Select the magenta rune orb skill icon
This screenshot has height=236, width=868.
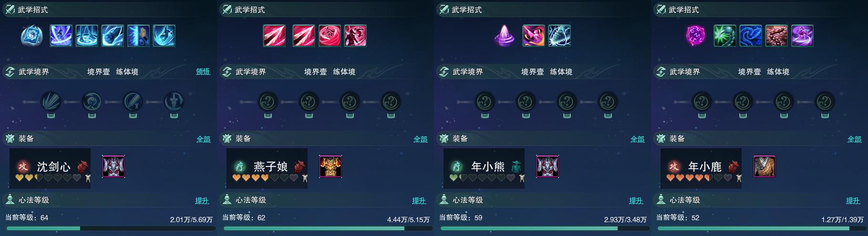(695, 36)
